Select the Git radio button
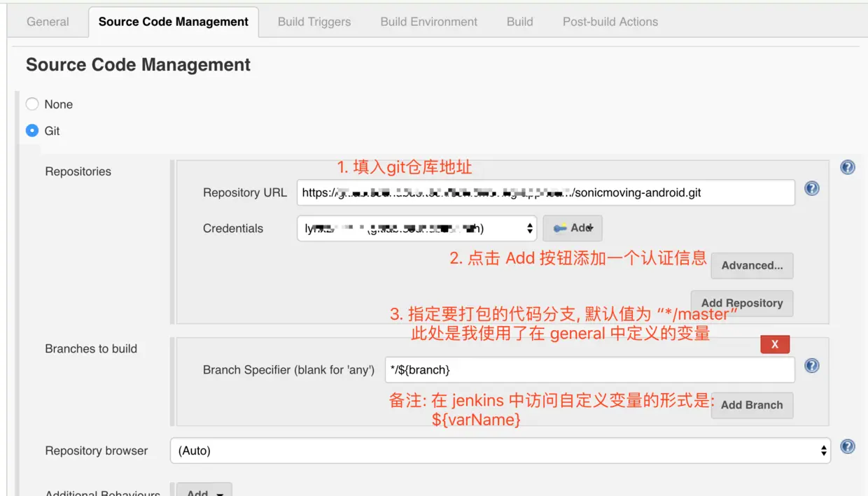Viewport: 868px width, 496px height. 31,130
